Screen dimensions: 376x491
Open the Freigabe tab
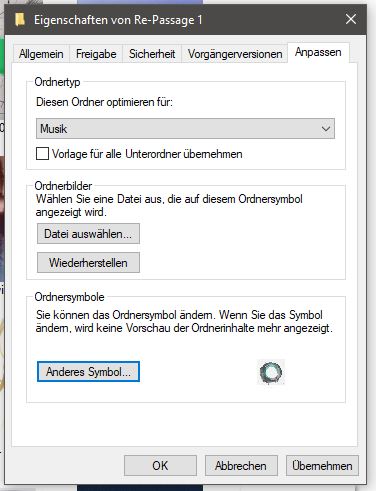[x=96, y=54]
